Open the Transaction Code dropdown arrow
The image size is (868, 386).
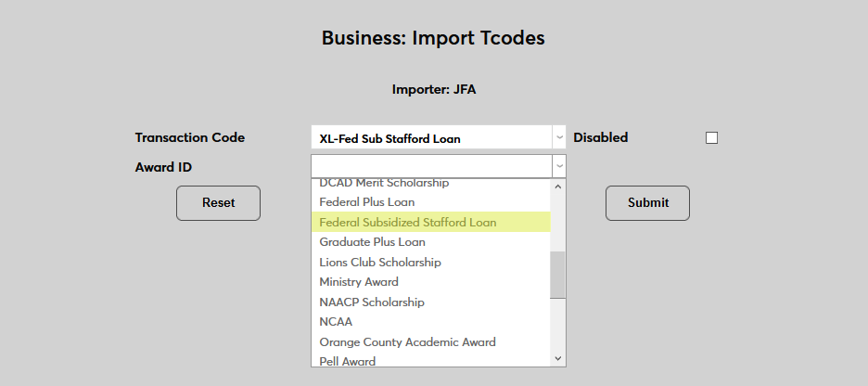coord(559,138)
